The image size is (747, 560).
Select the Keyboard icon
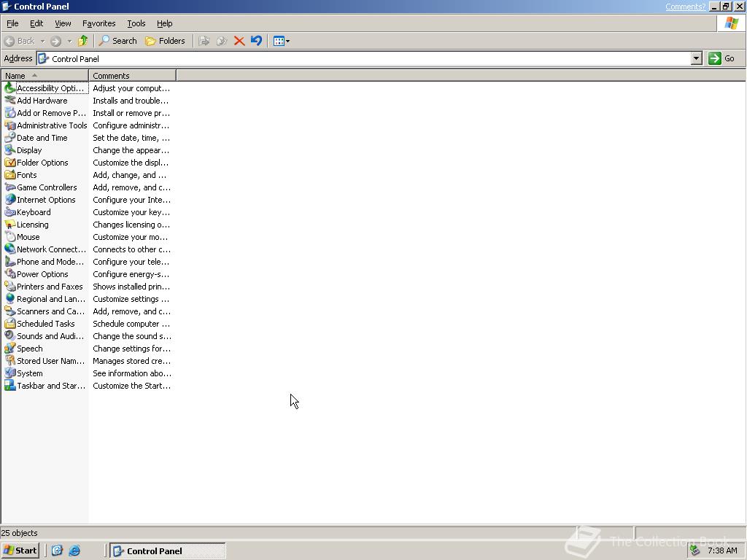pyautogui.click(x=9, y=212)
